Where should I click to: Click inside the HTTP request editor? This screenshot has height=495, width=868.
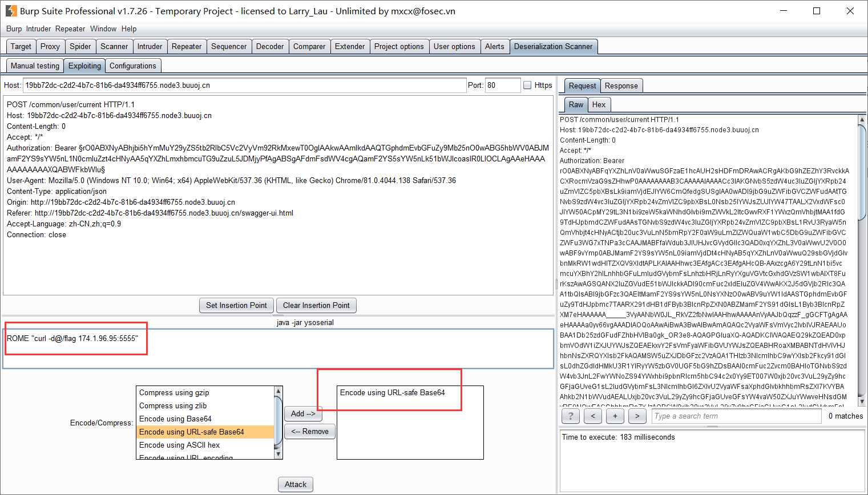(x=278, y=195)
